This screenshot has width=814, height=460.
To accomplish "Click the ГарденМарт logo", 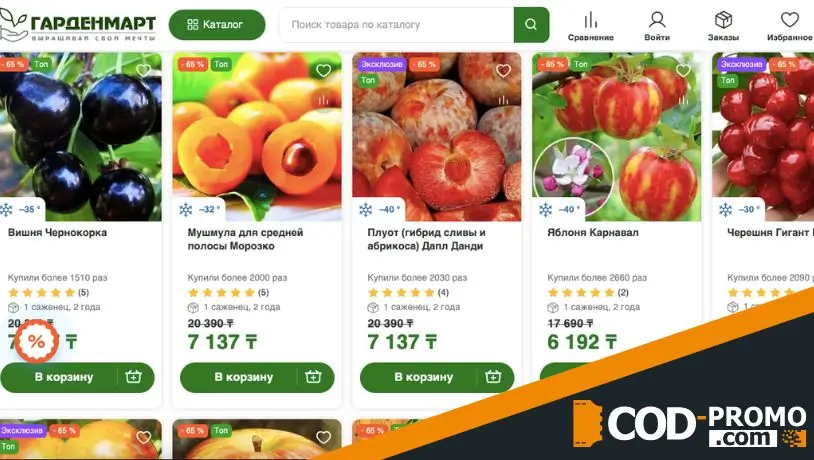I will pyautogui.click(x=78, y=24).
